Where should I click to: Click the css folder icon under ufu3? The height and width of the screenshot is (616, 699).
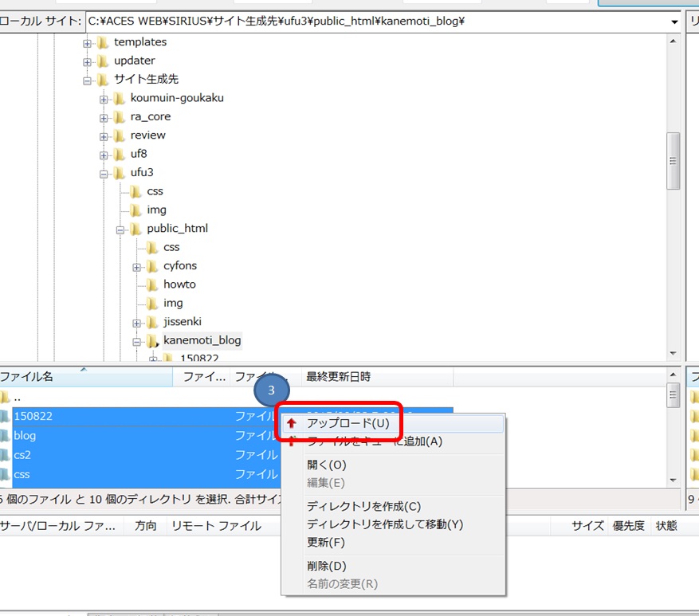(135, 190)
